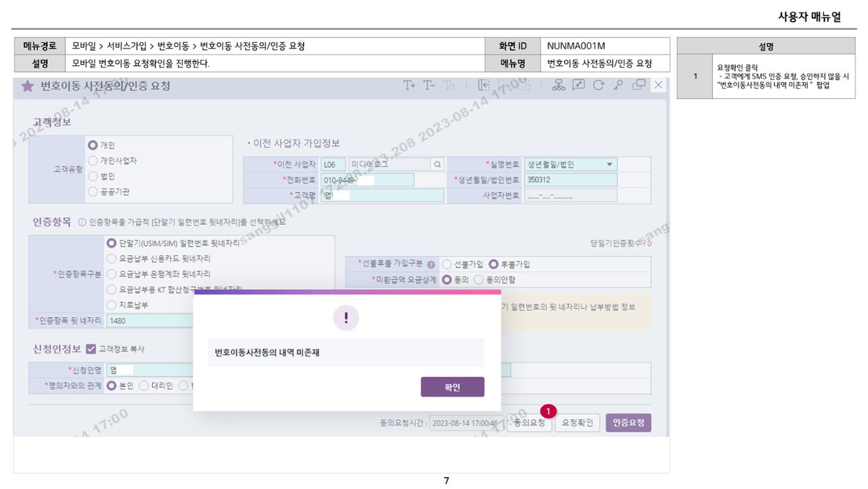Decrease font size with the T- icon
868x489 pixels.
coord(430,86)
